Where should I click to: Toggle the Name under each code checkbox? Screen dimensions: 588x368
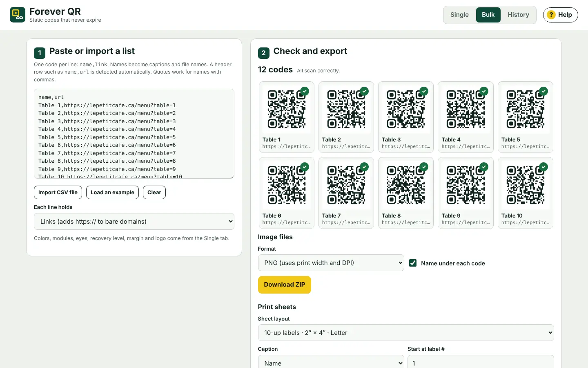point(413,263)
